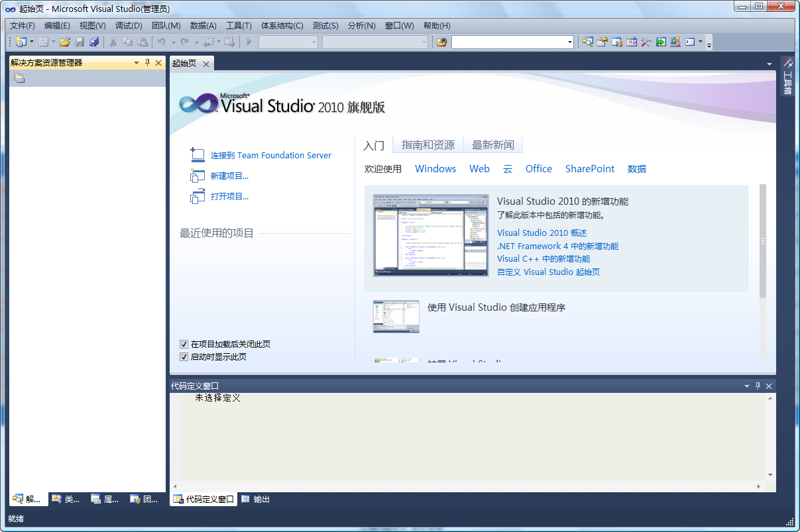This screenshot has width=800, height=532.
Task: Toggle 启动时显示此页 checkbox
Action: coord(184,357)
